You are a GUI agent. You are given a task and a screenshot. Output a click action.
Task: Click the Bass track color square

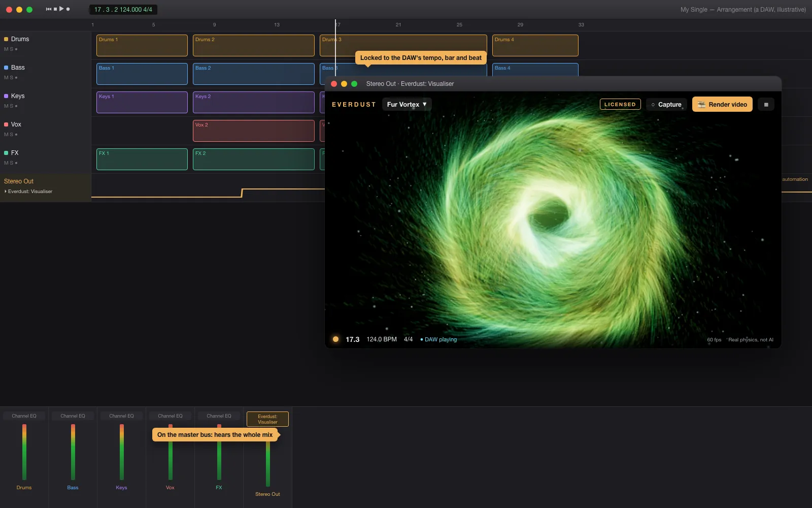6,68
